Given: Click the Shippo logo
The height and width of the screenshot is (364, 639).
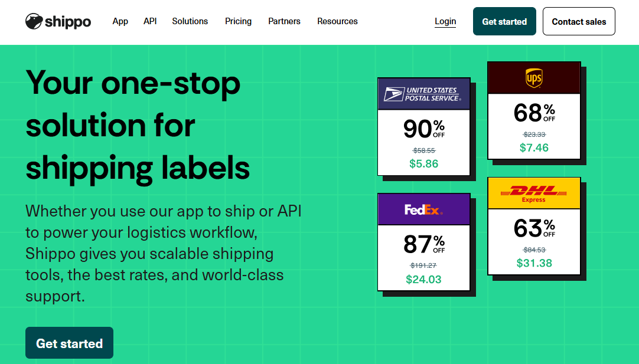Looking at the screenshot, I should 58,21.
